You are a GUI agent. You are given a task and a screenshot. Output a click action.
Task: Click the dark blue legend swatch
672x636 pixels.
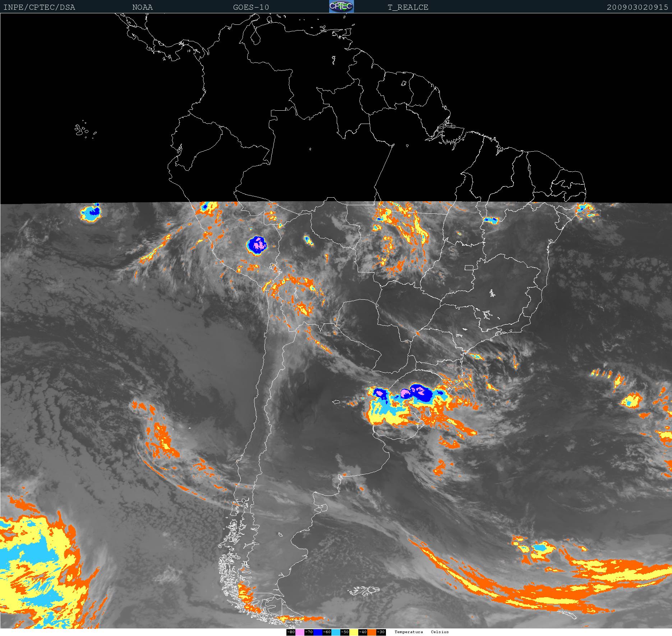point(318,632)
